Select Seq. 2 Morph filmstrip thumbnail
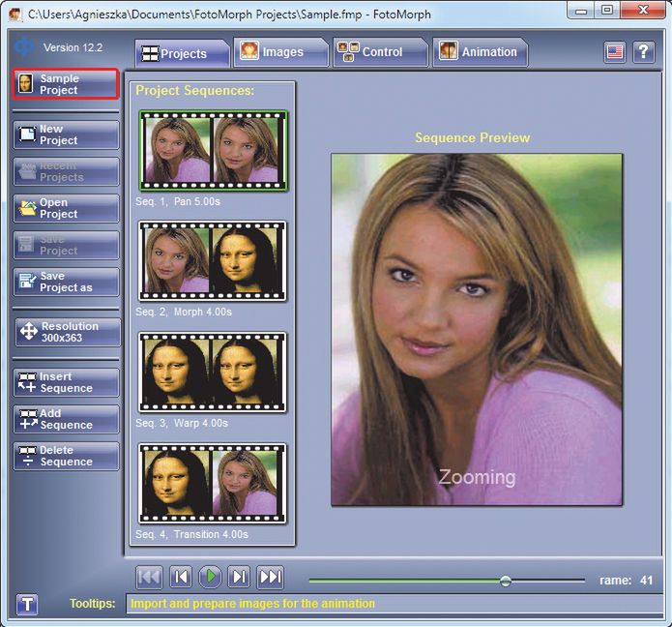 [213, 260]
